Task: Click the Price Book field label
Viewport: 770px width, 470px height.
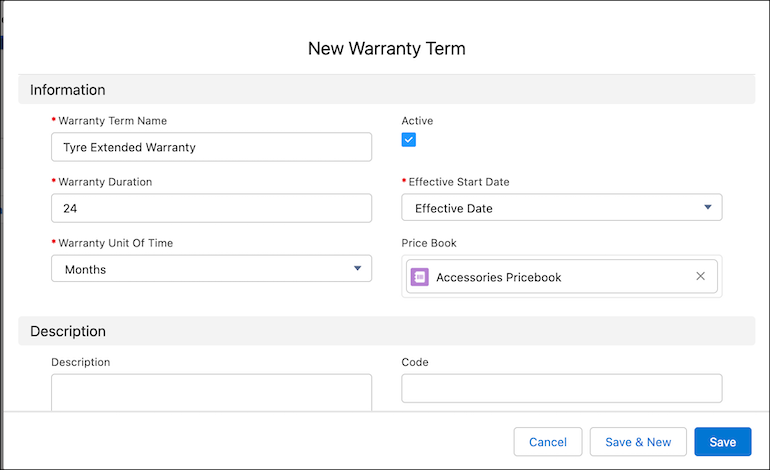Action: pyautogui.click(x=428, y=243)
